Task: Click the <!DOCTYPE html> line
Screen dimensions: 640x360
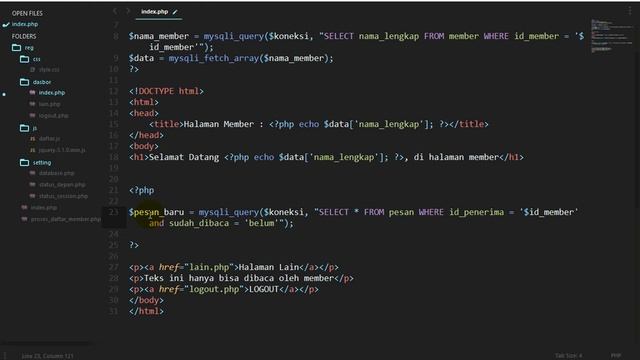Action: coord(166,91)
